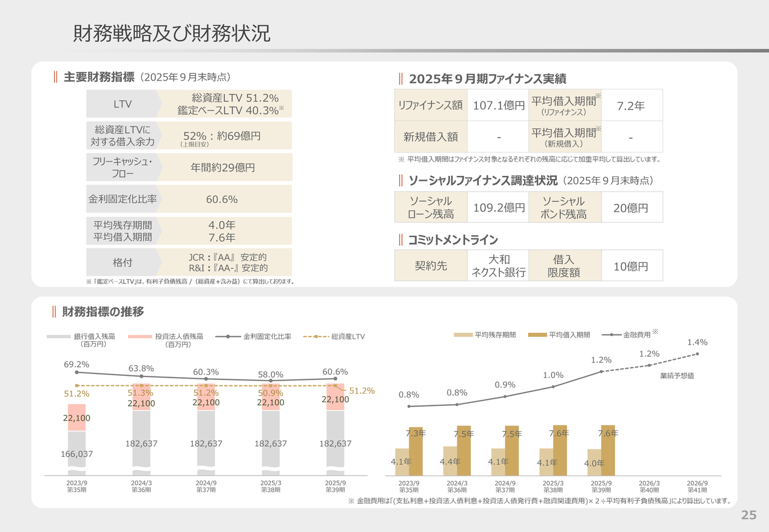Click the 金利固定化比率 60.6% value cell

[222, 199]
